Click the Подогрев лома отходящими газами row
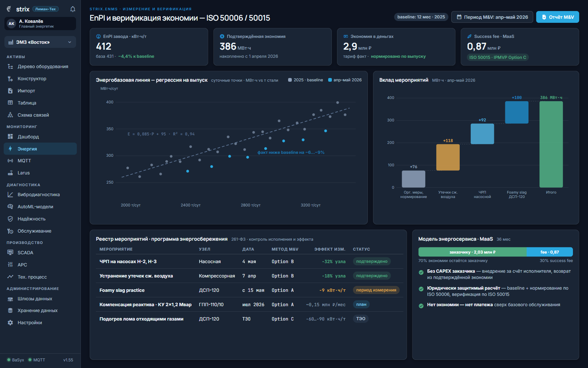Image resolution: width=588 pixels, height=368 pixels. click(x=250, y=319)
